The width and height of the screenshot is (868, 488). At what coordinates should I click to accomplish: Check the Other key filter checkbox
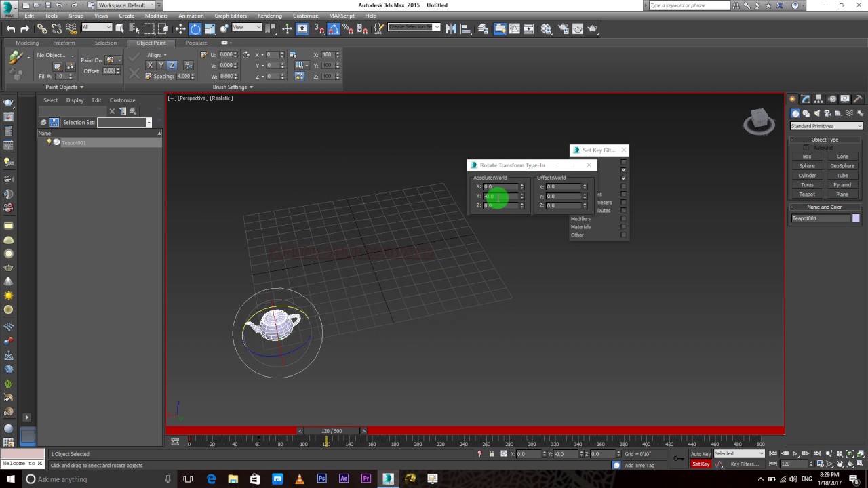click(x=624, y=235)
